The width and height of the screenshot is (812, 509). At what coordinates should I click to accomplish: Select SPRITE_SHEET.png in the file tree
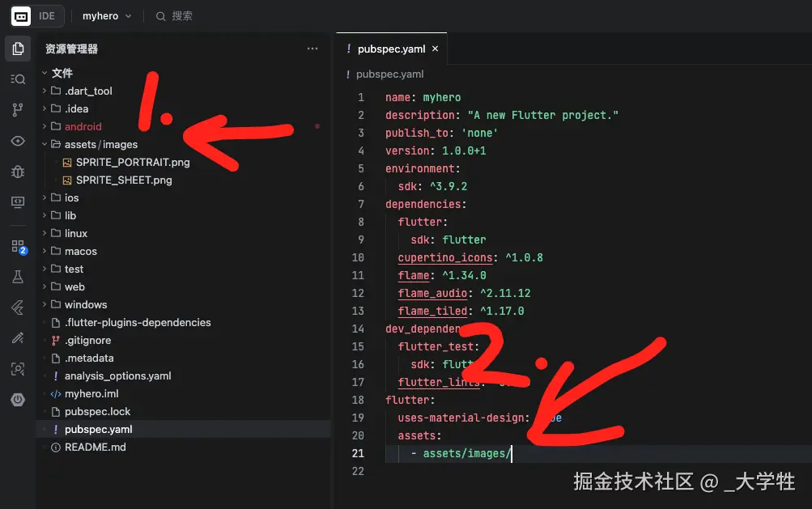point(124,180)
